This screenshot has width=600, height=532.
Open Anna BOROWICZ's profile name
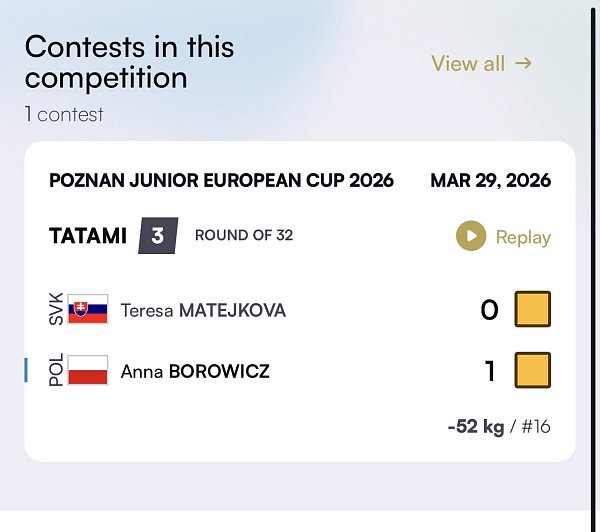[195, 372]
